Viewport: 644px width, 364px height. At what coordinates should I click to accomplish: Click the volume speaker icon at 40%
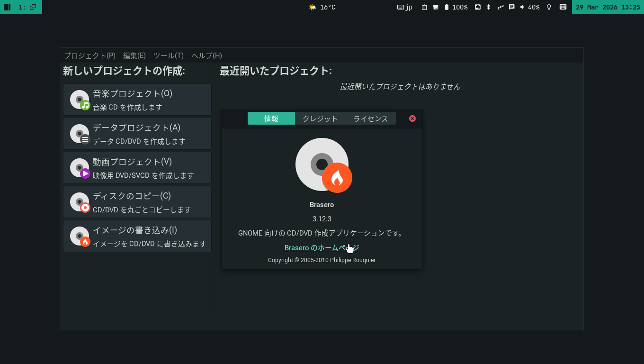pos(522,7)
